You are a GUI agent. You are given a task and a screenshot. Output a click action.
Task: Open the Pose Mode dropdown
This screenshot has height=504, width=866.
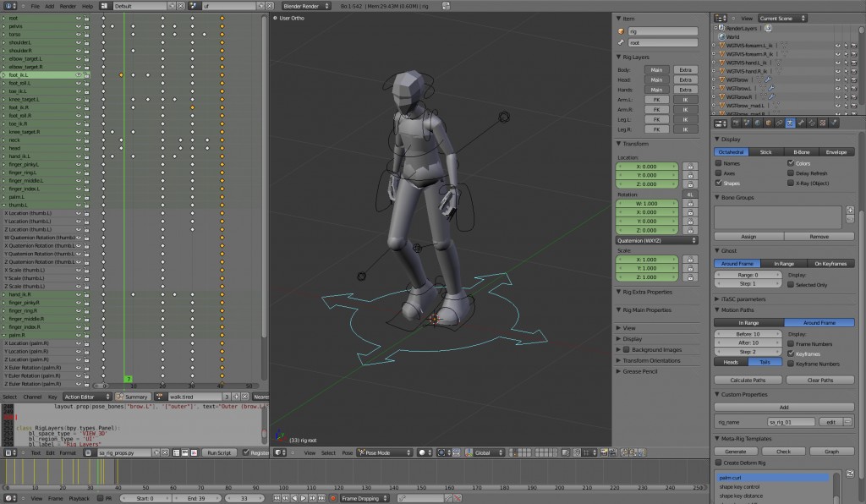pos(385,452)
